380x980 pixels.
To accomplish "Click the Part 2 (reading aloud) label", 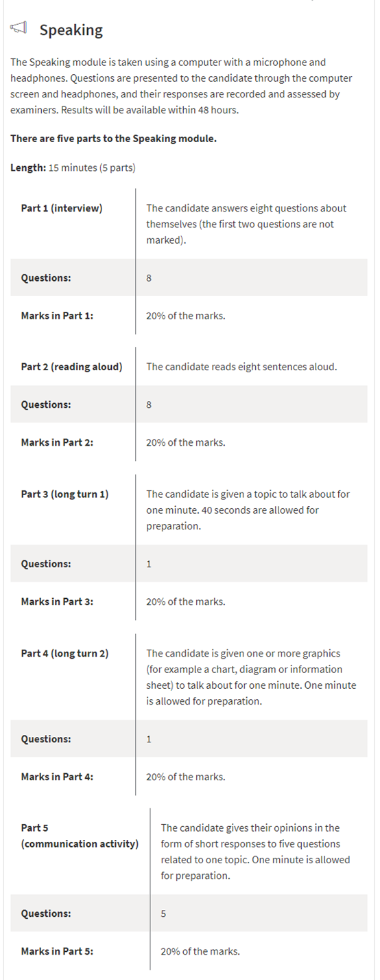I will pos(72,367).
